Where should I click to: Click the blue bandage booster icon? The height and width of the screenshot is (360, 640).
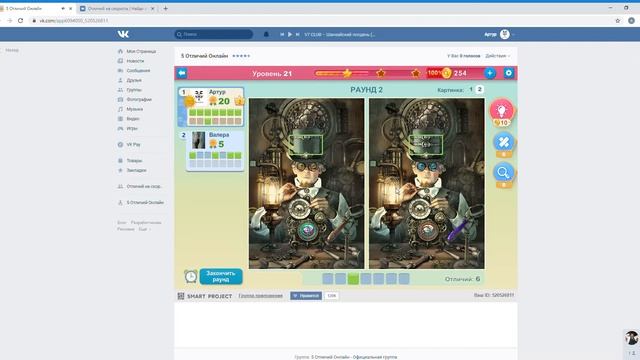point(503,142)
